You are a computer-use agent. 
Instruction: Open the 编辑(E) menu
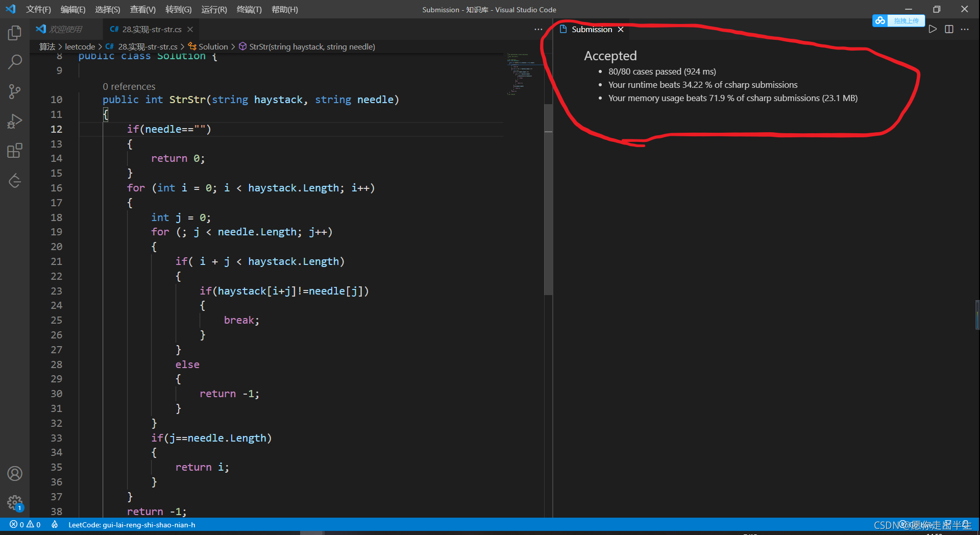[x=73, y=9]
